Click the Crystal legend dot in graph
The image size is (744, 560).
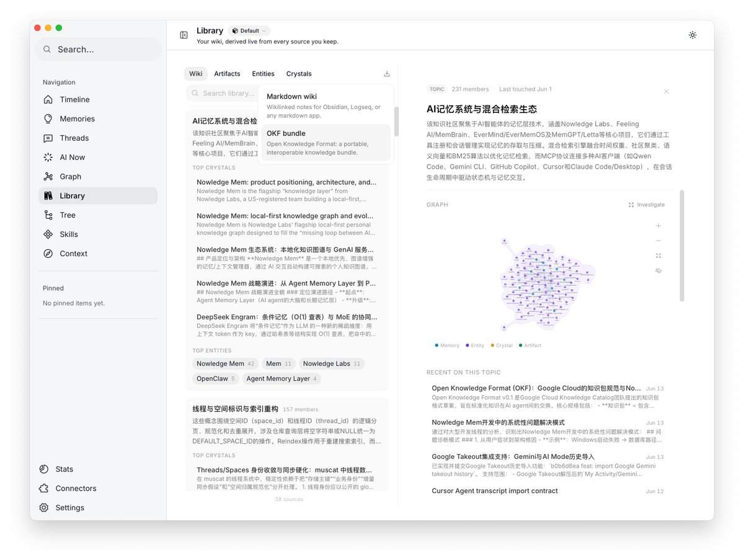point(492,345)
